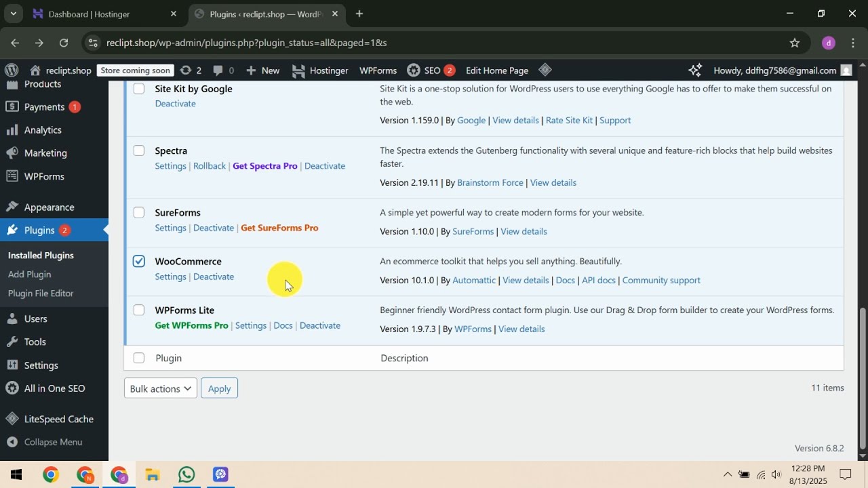Click the WordPress logo in admin bar

[12, 70]
